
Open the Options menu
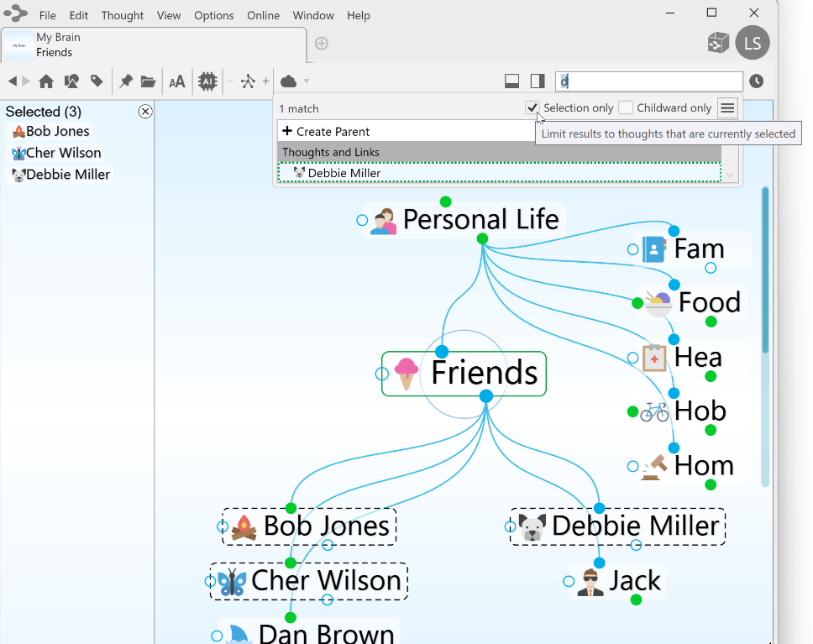click(213, 15)
